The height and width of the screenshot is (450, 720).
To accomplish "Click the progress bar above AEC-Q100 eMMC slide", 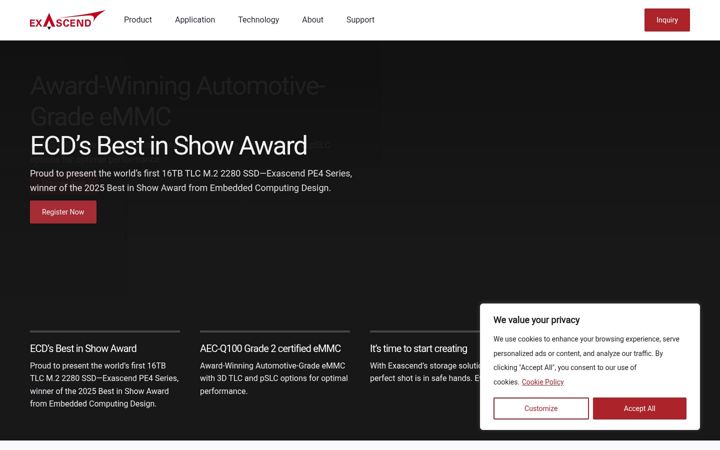I will click(x=275, y=331).
